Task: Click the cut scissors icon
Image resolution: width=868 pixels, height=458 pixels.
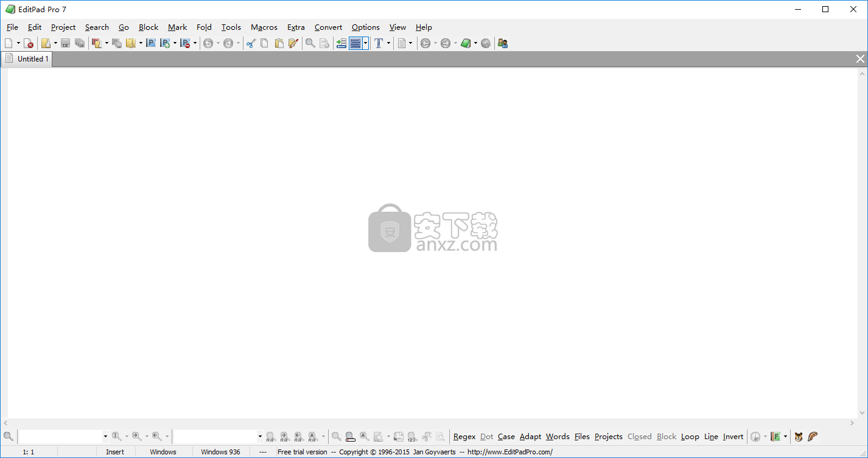Action: [x=251, y=43]
